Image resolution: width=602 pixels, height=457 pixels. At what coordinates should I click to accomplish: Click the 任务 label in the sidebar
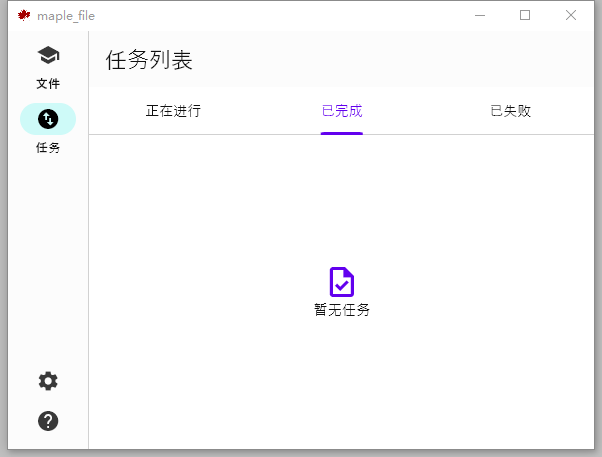coord(48,148)
